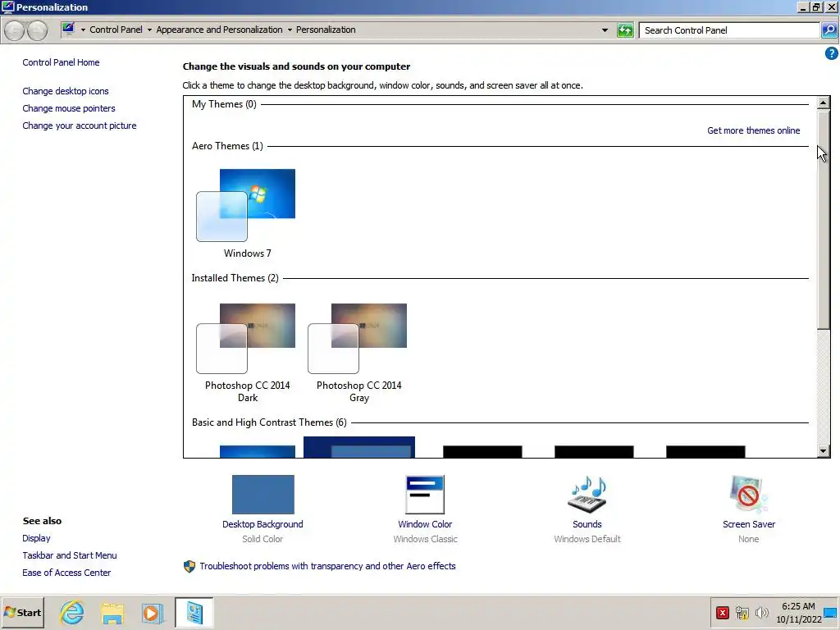Select the Windows 7 Aero theme

246,213
